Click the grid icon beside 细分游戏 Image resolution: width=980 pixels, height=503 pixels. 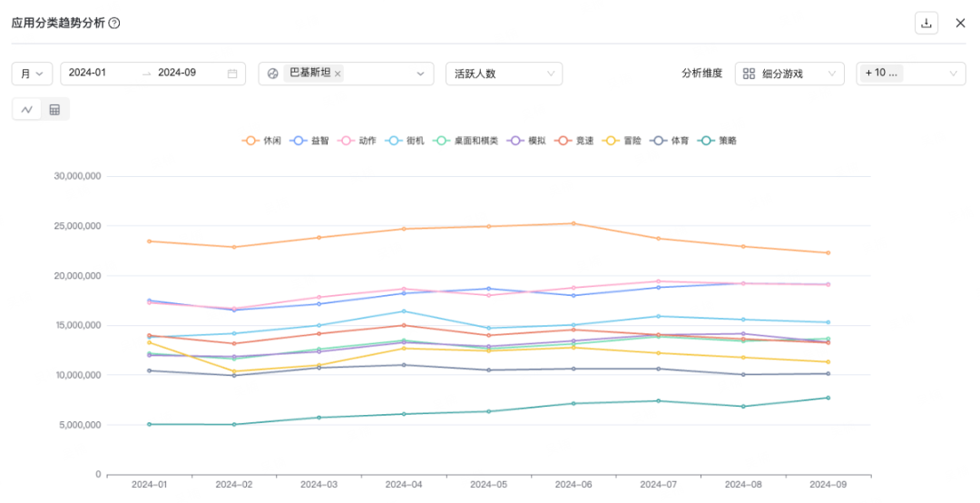point(749,74)
